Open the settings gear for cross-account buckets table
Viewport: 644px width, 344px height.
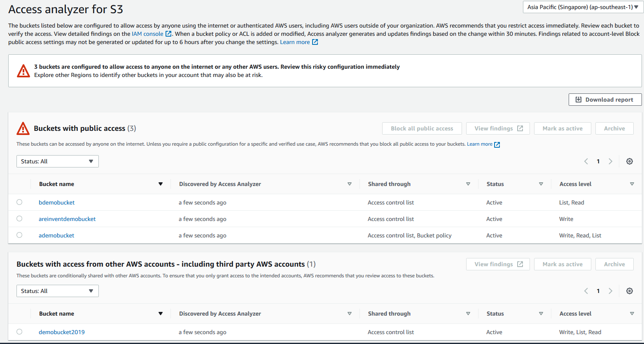(x=629, y=291)
